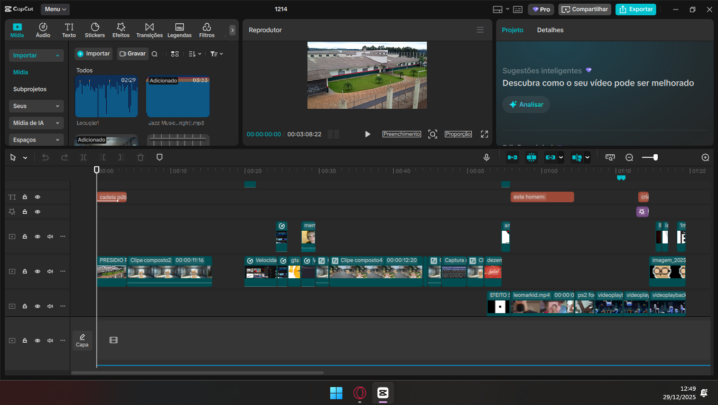Click the Exportar button
718x405 pixels.
(x=636, y=9)
